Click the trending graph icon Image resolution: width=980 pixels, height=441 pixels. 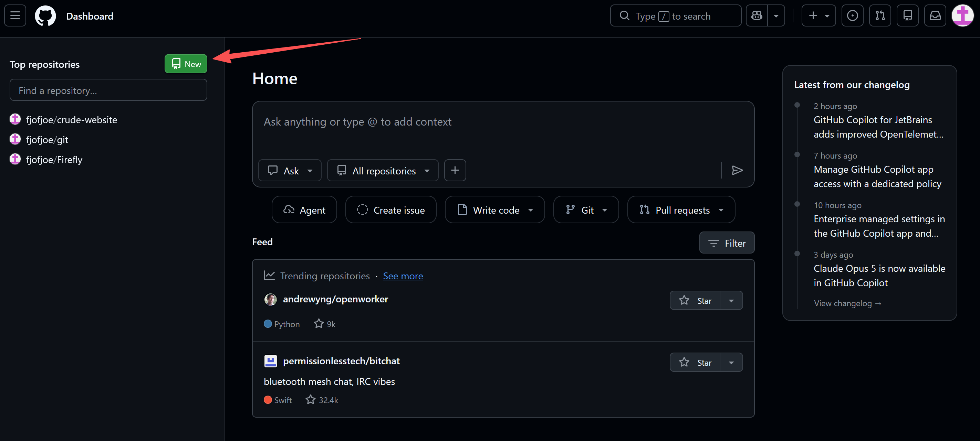(x=269, y=275)
